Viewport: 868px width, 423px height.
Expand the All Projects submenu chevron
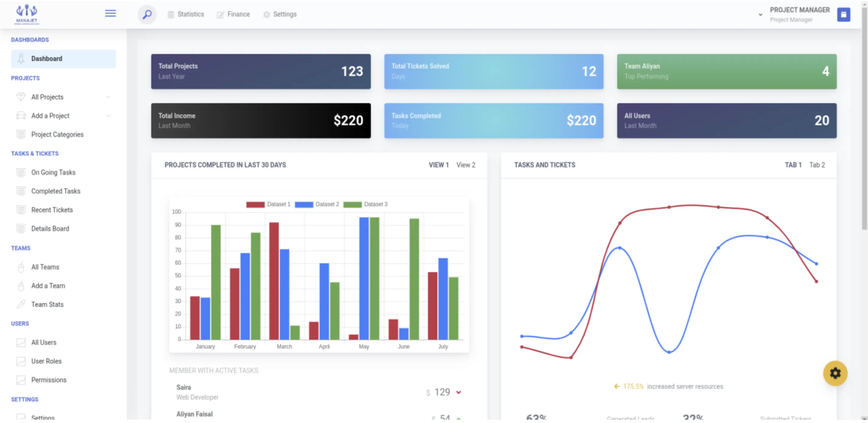[108, 97]
